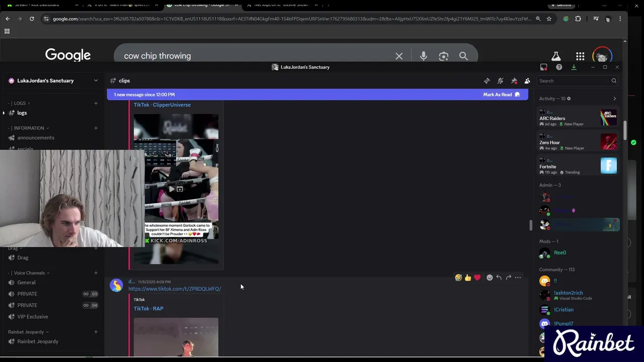Open the tiktok.com/t/ZP8DQLWFQ link

pos(175,289)
